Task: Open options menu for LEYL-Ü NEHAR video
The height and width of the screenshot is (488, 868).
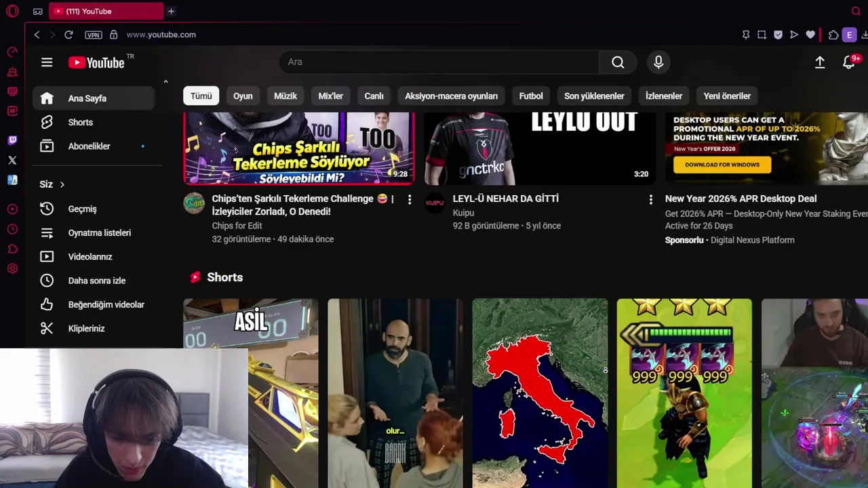Action: point(650,199)
